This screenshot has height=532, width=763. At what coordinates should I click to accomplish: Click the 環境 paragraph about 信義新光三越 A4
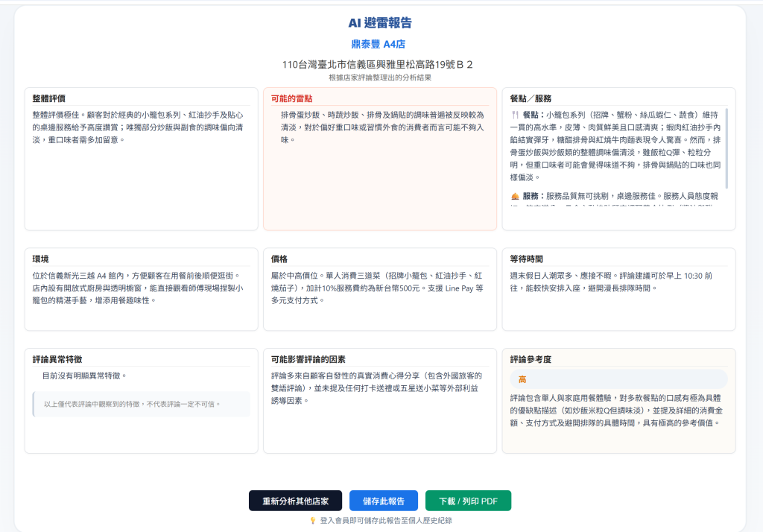tap(138, 288)
